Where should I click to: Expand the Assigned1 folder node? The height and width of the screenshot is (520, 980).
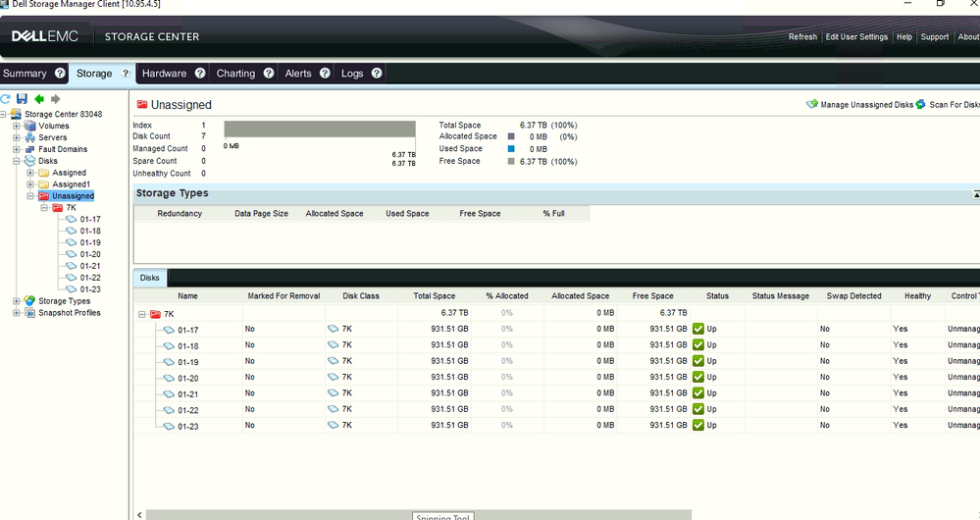click(30, 184)
